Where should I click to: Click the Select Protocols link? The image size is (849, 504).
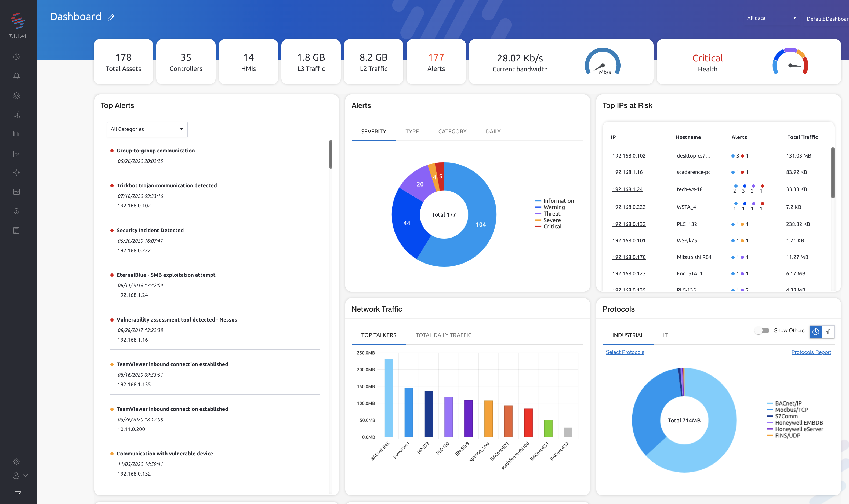625,352
